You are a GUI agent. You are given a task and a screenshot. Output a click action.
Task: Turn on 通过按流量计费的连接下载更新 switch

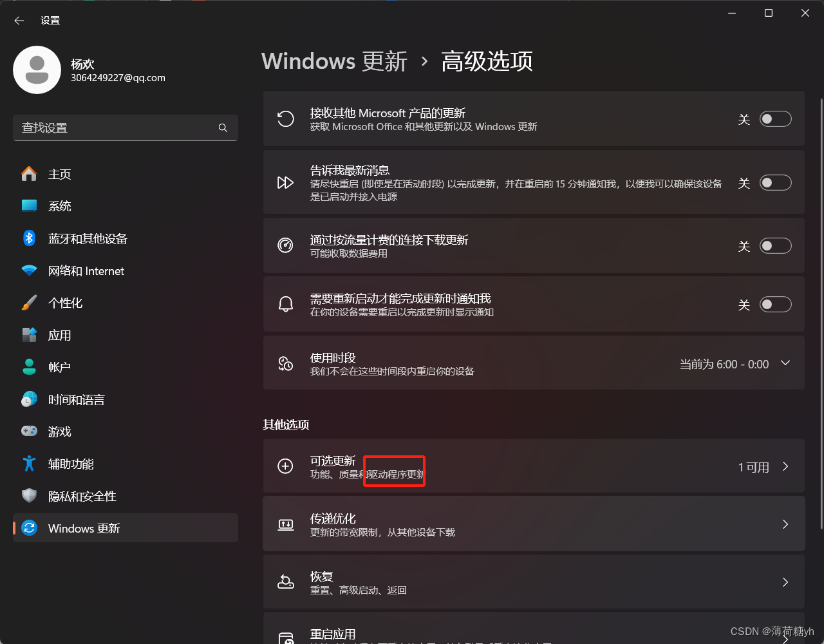point(775,246)
